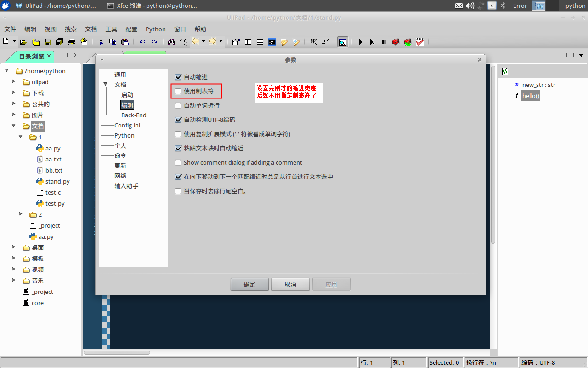Switch to Xfce 终端 taskbar window
Image resolution: width=588 pixels, height=368 pixels.
point(152,6)
